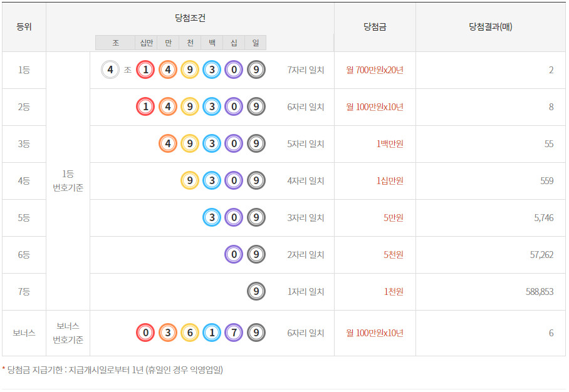The width and height of the screenshot is (569, 392).
Task: Click the gray ball 9 in the 7등 row
Action: click(256, 292)
